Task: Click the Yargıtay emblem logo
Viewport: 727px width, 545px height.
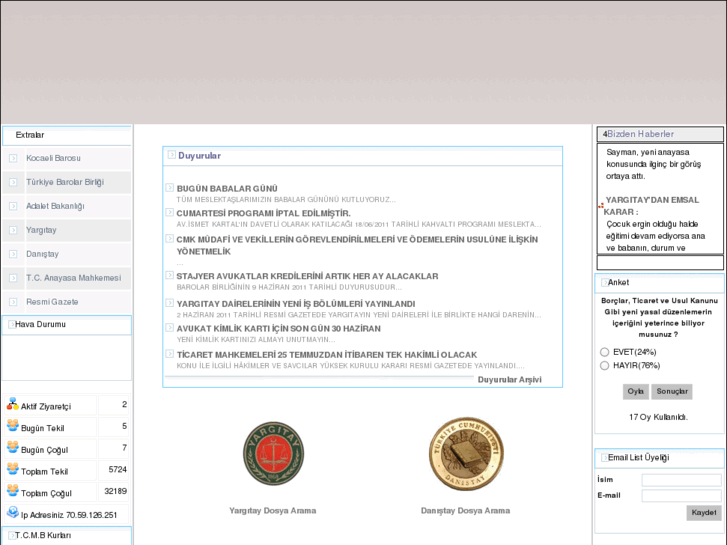Action: coord(274,453)
